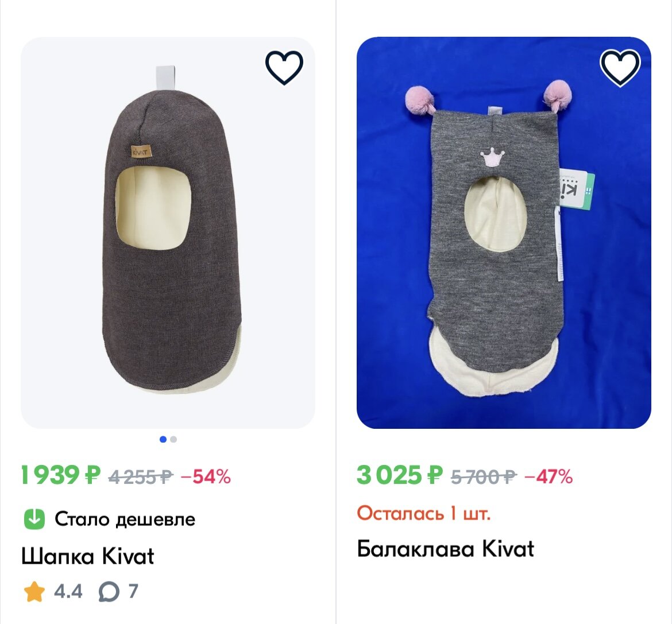Viewport: 672px width, 624px height.
Task: Open the Шапка Kivat product title
Action: click(88, 556)
